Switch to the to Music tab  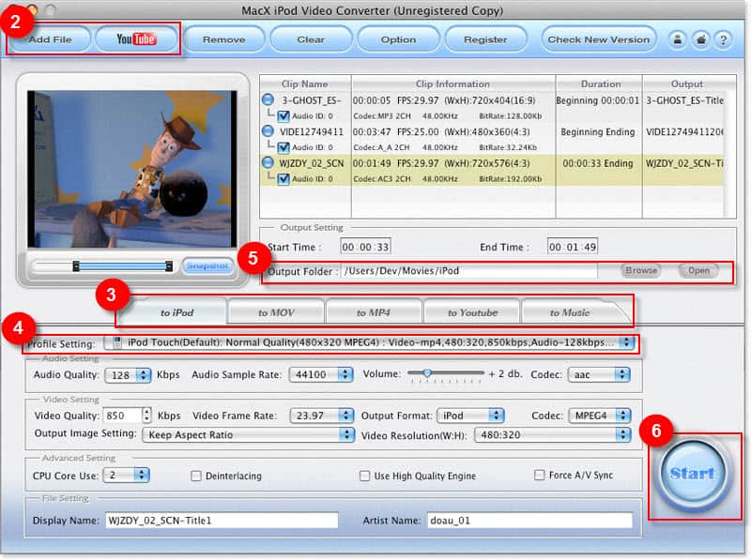click(x=570, y=312)
